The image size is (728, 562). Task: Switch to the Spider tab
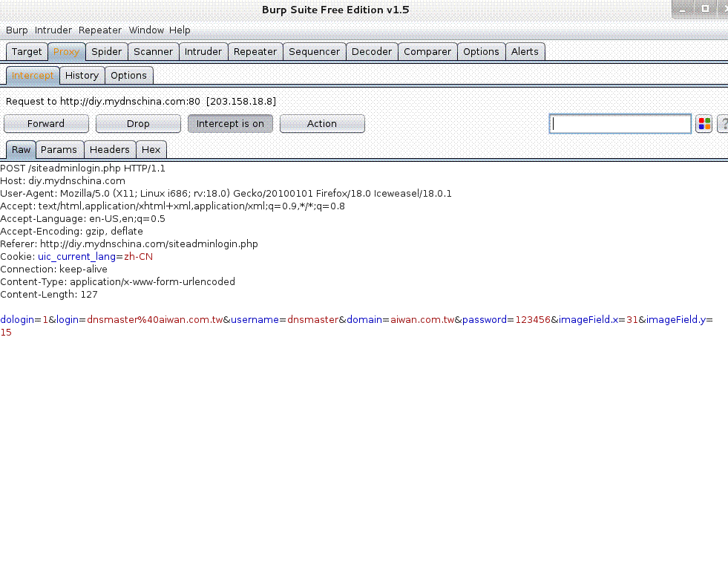(x=106, y=51)
